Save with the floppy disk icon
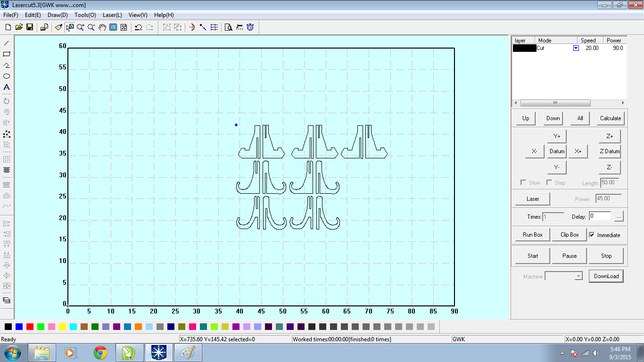 [x=30, y=27]
